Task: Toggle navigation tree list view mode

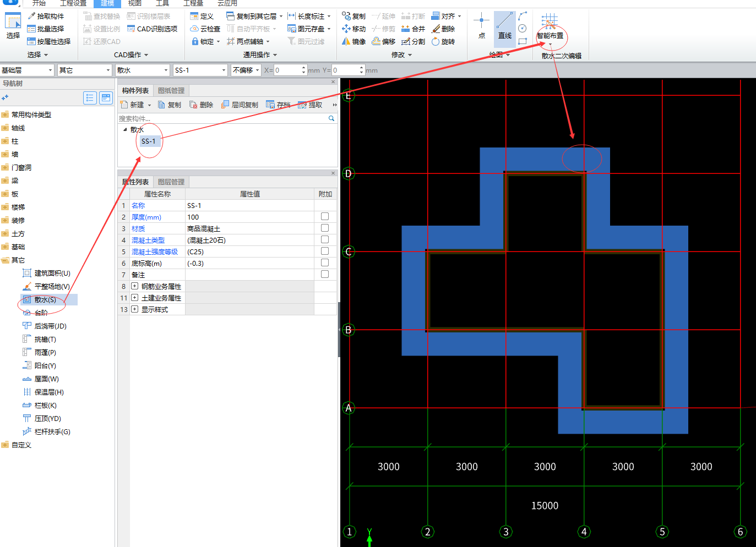Action: 90,98
